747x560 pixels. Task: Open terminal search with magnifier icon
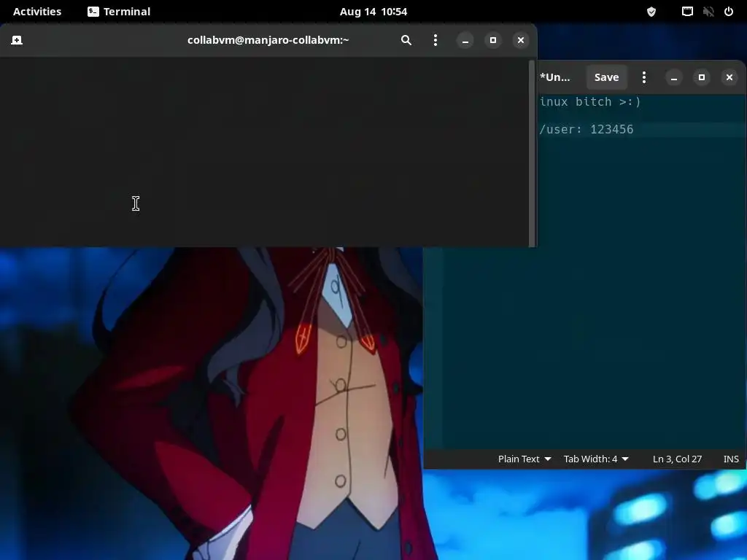pos(406,40)
